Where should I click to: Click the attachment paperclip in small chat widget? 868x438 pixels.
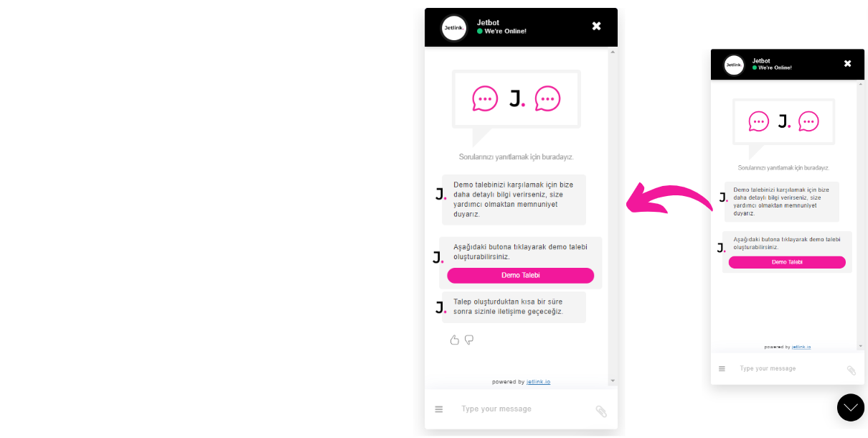(x=852, y=371)
